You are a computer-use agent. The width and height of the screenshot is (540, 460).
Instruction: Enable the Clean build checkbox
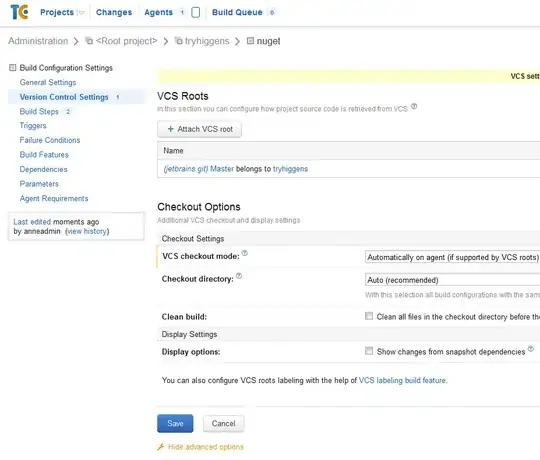pos(369,316)
